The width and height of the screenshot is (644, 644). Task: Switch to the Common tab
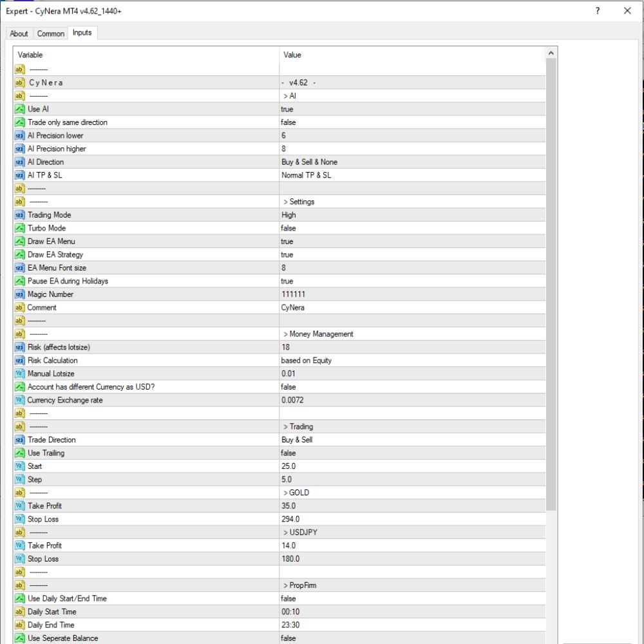(51, 33)
